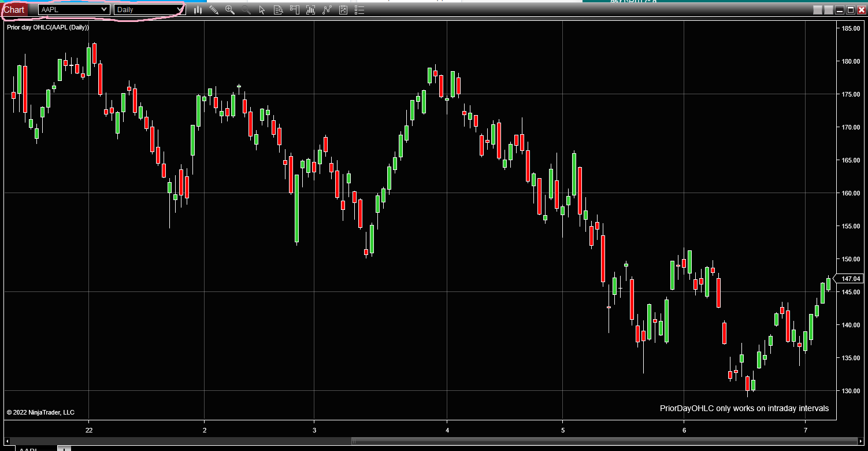Click the instrument link grey square button
The width and height of the screenshot is (868, 451).
tap(817, 10)
